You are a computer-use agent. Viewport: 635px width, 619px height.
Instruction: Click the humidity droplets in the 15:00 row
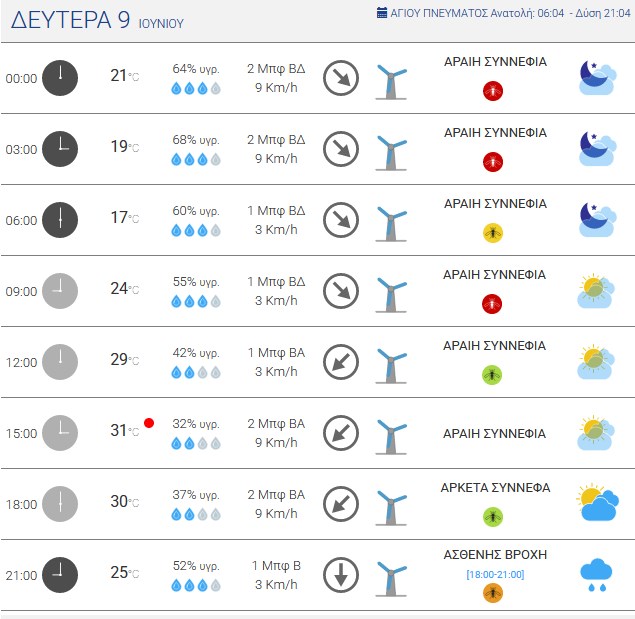pos(196,444)
